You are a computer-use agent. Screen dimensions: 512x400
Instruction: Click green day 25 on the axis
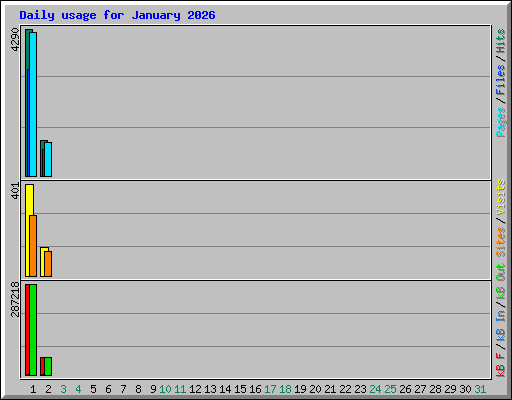point(390,389)
